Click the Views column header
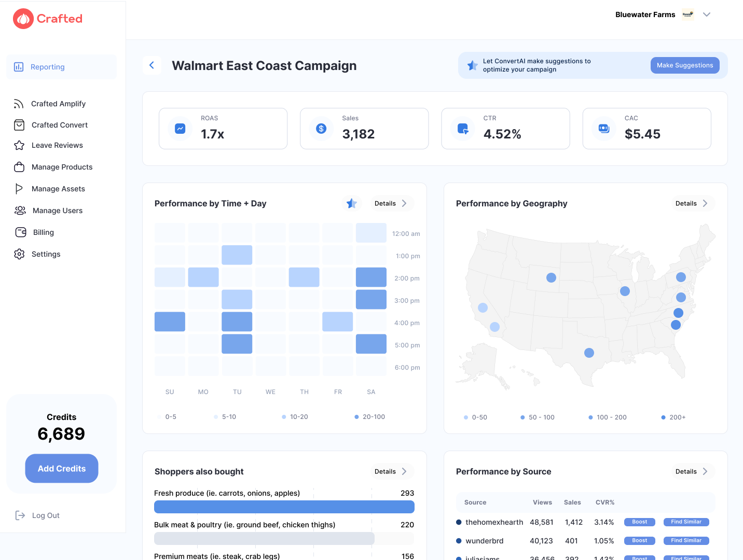Viewport: 743px width, 560px height. click(x=542, y=502)
